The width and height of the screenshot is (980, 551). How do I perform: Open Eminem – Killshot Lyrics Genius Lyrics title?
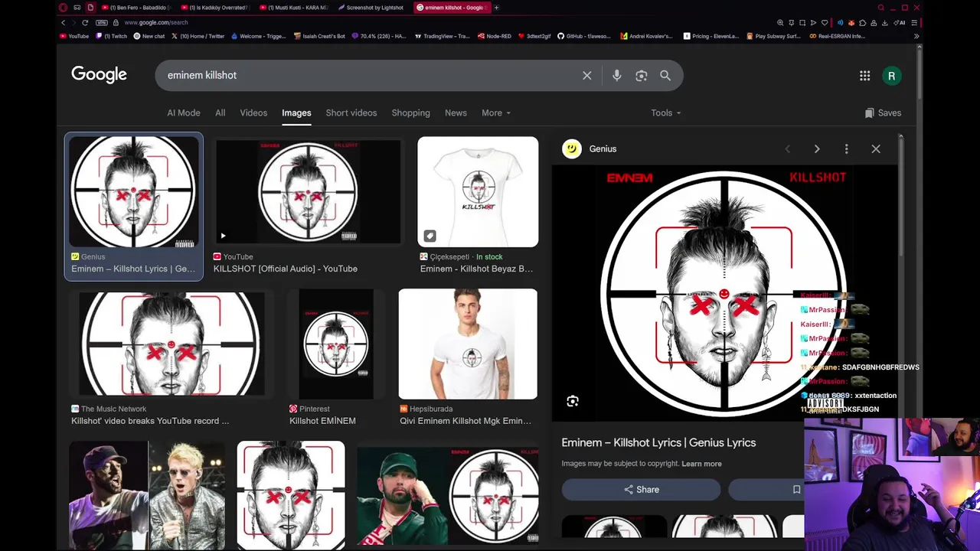tap(658, 442)
